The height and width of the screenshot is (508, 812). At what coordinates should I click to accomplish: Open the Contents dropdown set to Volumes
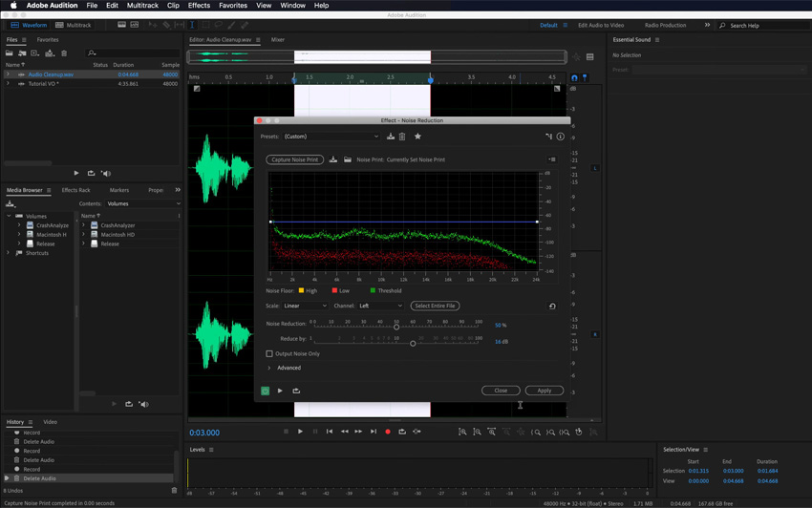point(143,203)
